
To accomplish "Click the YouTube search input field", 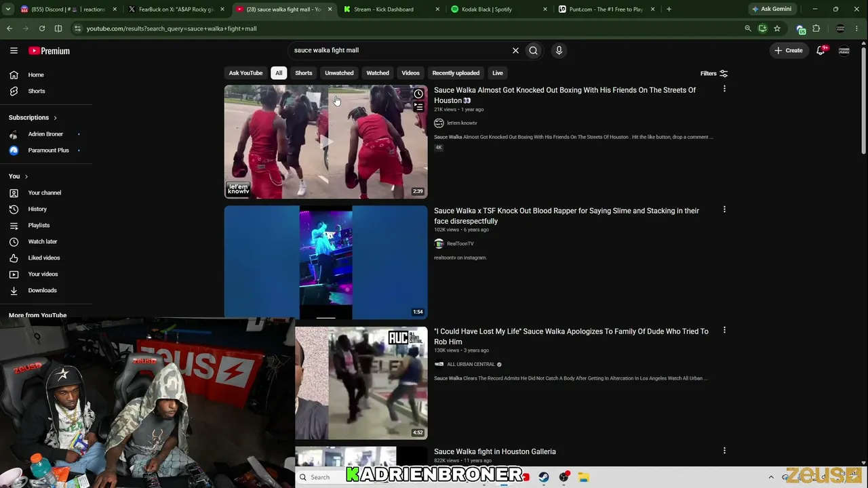I will coord(400,50).
